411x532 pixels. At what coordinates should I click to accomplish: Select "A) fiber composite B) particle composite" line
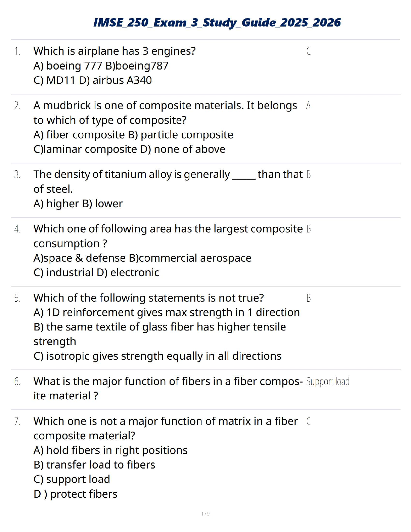[x=133, y=135]
